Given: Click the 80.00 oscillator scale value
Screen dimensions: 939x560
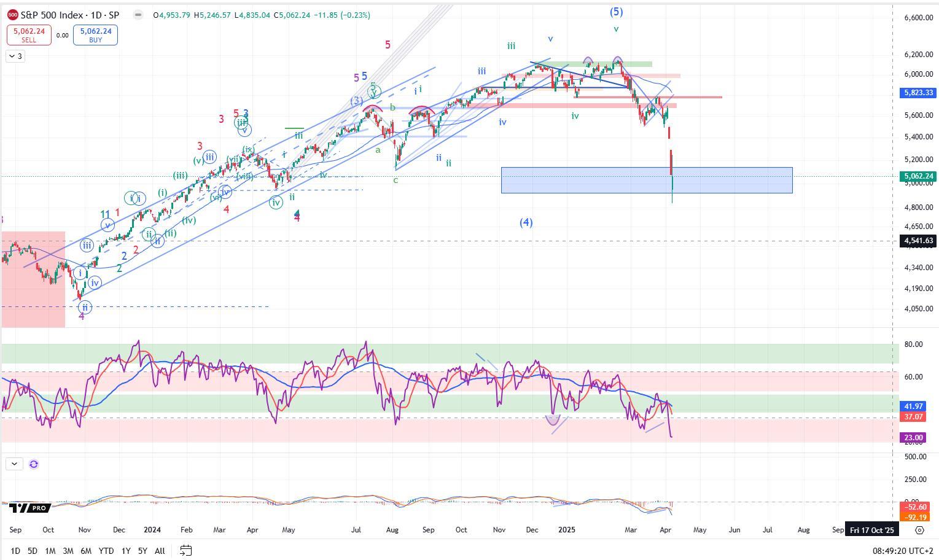Looking at the screenshot, I should [x=914, y=344].
